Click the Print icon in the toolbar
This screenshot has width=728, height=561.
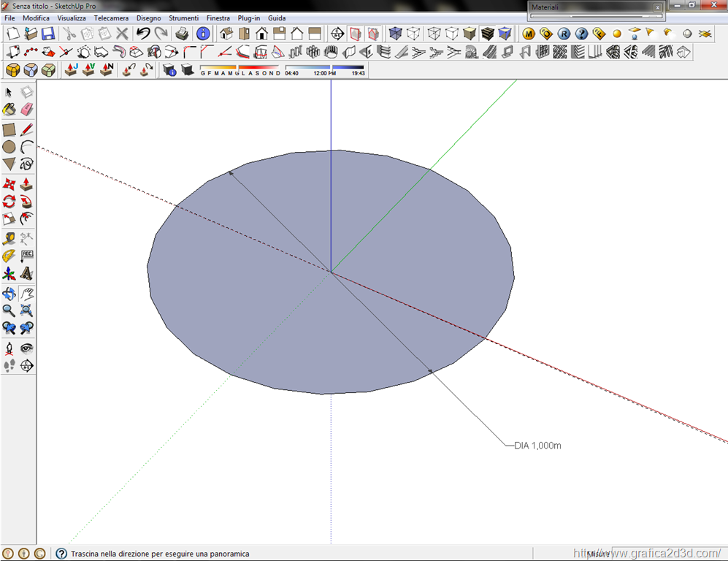pyautogui.click(x=182, y=34)
